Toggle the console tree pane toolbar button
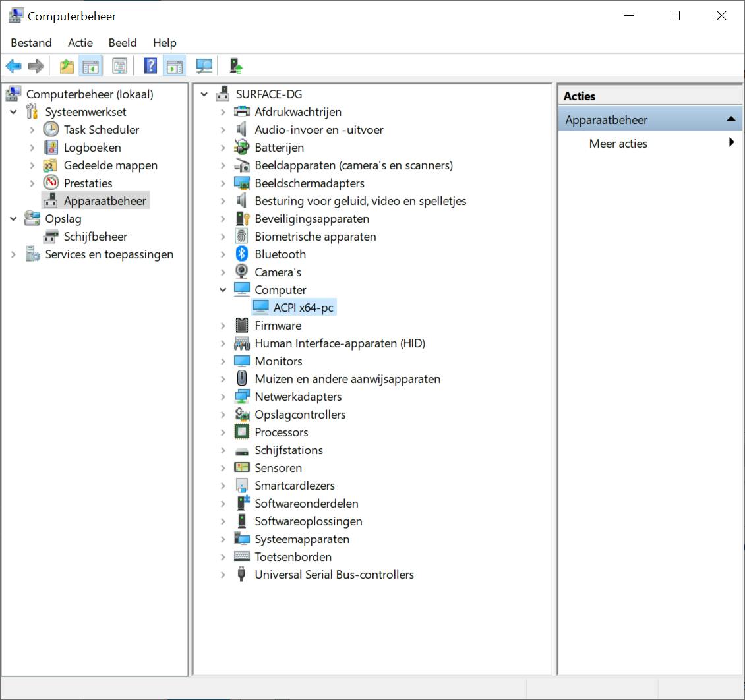The height and width of the screenshot is (700, 745). [x=90, y=66]
